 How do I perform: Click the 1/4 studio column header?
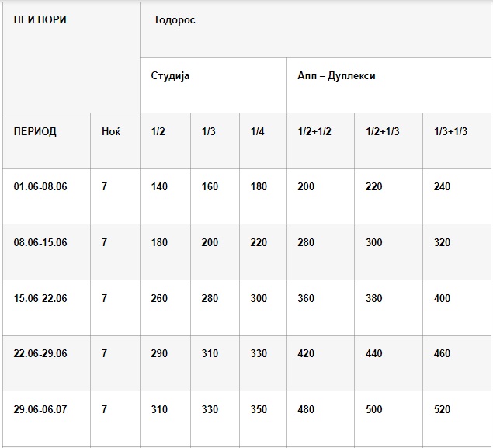(258, 132)
